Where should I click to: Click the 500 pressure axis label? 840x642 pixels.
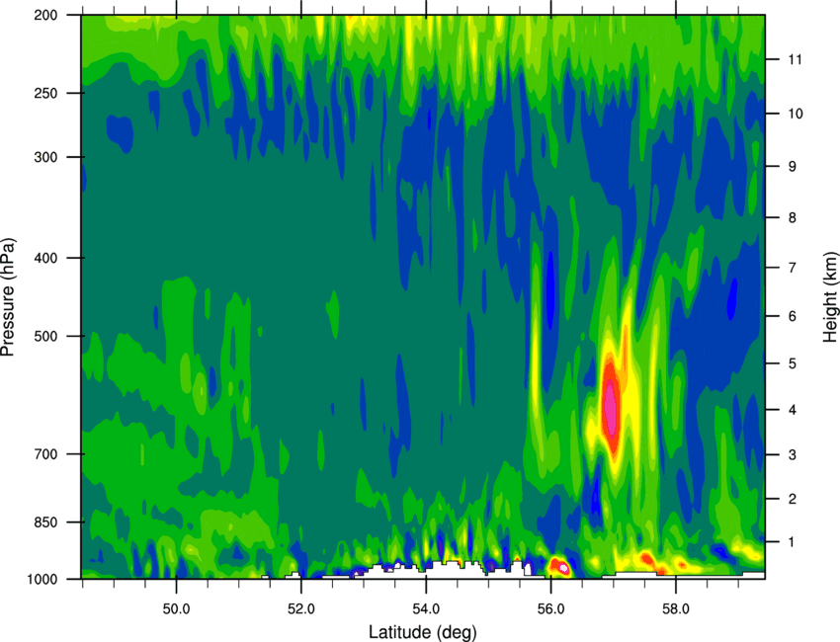pos(45,336)
